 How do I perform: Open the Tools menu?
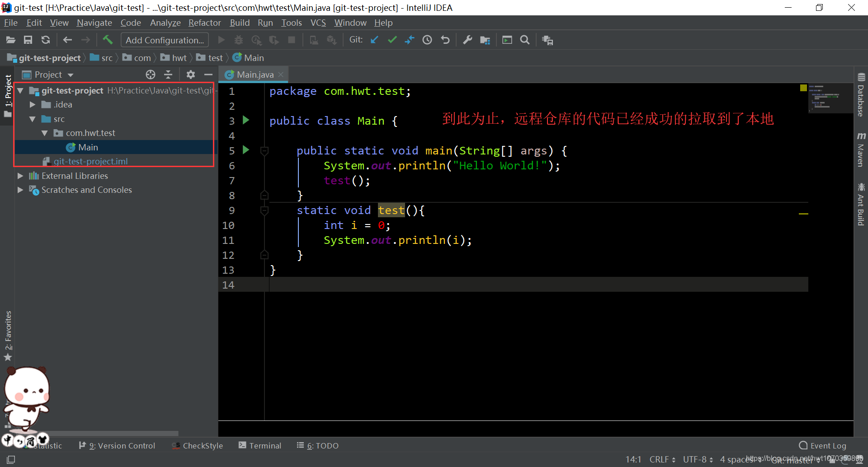[292, 23]
